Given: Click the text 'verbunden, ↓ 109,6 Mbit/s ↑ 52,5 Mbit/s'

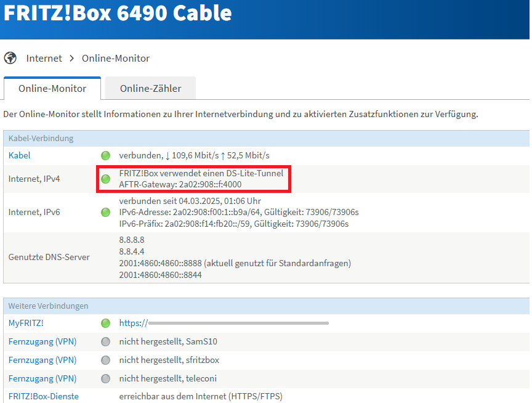Looking at the screenshot, I should [x=194, y=155].
